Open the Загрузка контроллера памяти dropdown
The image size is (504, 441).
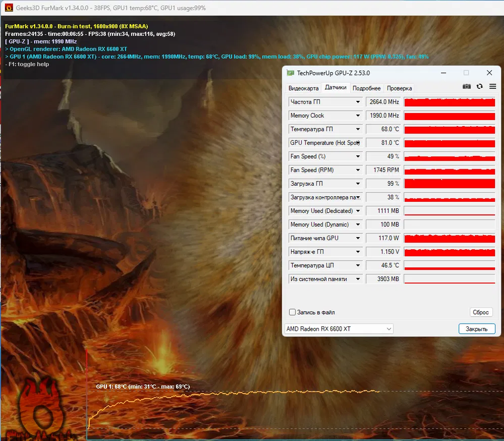[358, 197]
